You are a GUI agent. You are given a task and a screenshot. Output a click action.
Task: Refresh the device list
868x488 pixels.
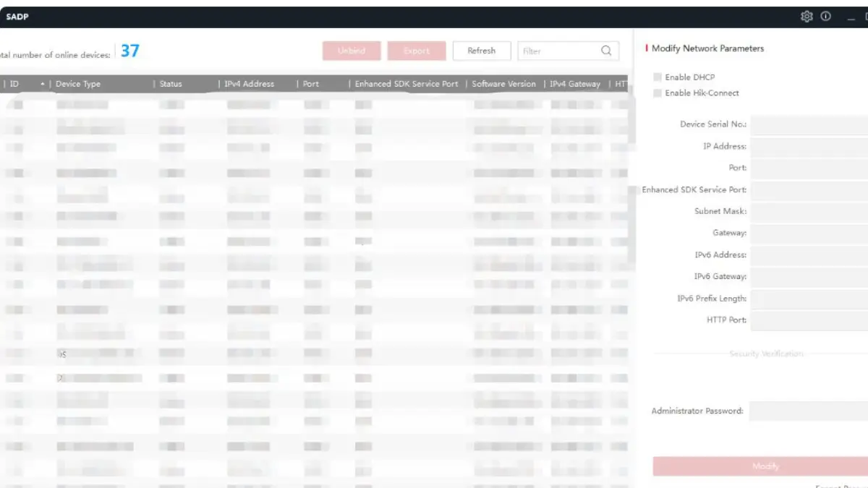coord(482,51)
